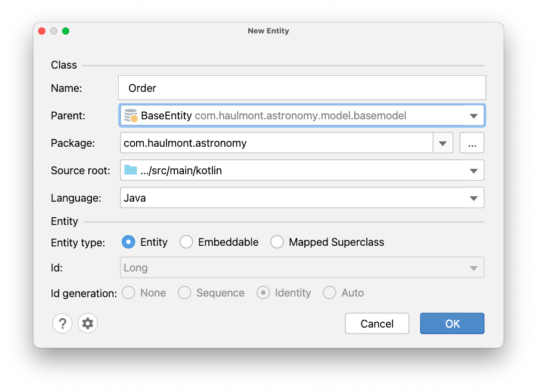Viewport: 537px width, 392px height.
Task: Expand the Source root dropdown
Action: (x=473, y=171)
